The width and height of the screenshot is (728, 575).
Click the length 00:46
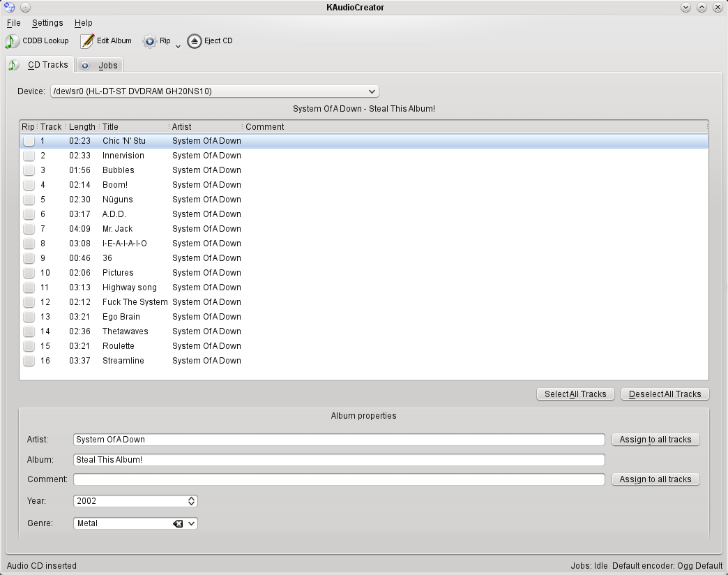click(x=80, y=258)
